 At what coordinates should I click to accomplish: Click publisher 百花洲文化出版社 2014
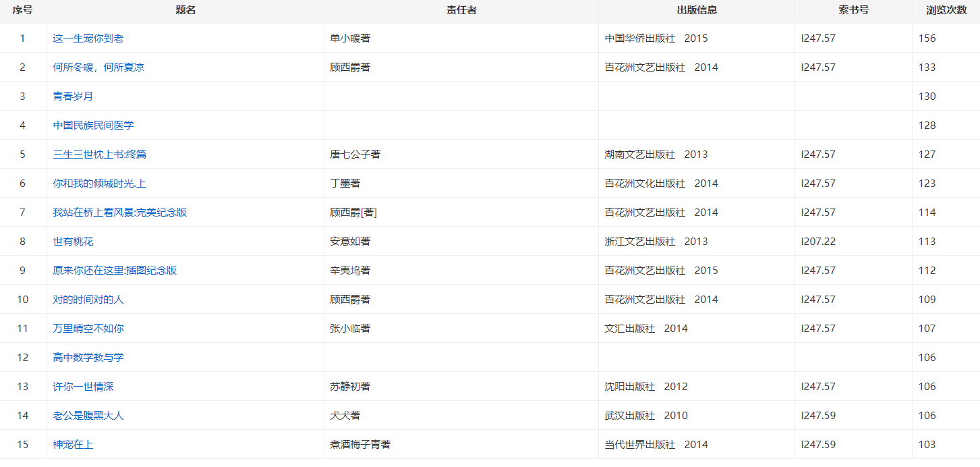click(x=662, y=184)
